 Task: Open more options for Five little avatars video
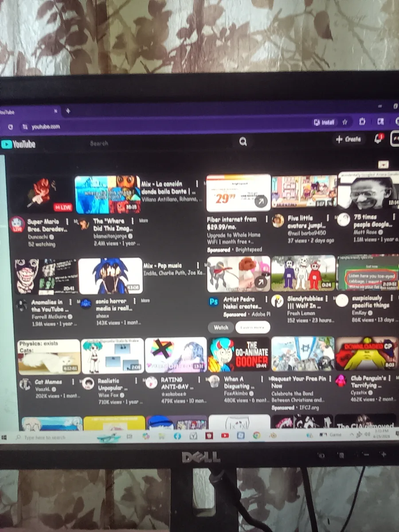point(328,218)
